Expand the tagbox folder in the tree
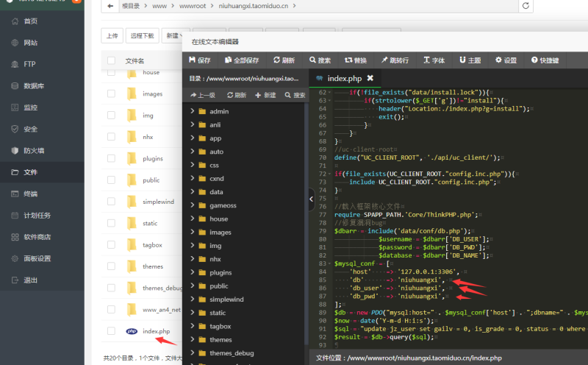Viewport: 588px width, 365px height. 193,326
